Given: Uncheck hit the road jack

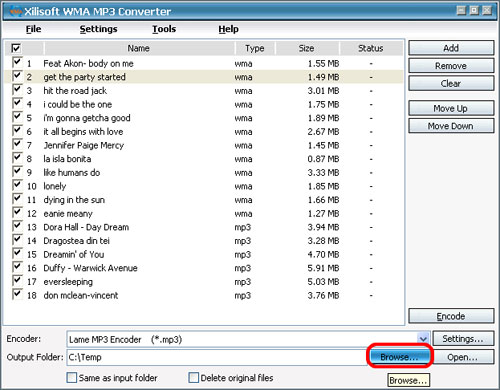Looking at the screenshot, I should (x=17, y=89).
